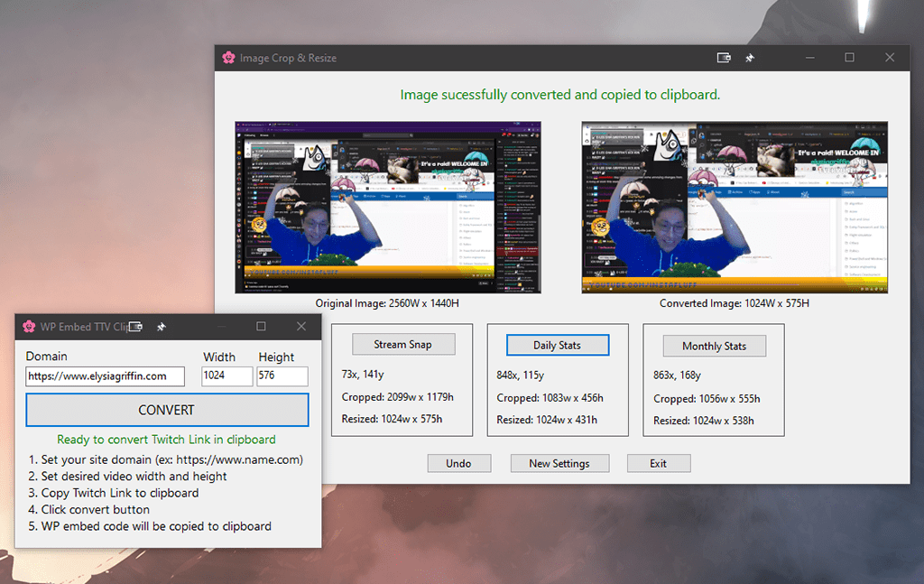Viewport: 924px width, 584px height.
Task: Click the Monthly Stats button
Action: tap(715, 346)
